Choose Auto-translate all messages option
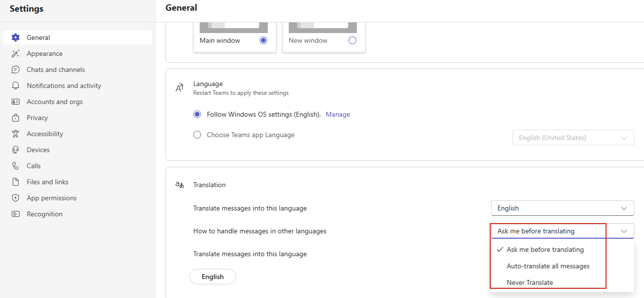 tap(563, 266)
